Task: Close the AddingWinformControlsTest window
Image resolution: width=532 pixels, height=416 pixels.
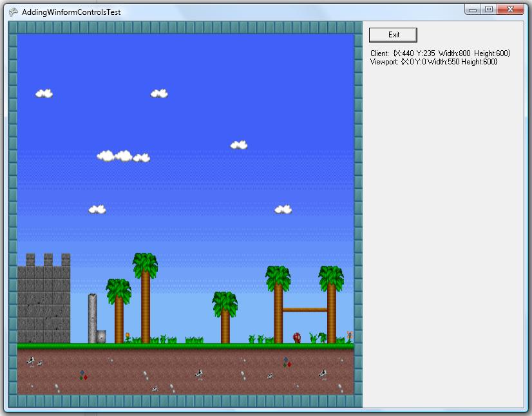Action: coord(510,10)
